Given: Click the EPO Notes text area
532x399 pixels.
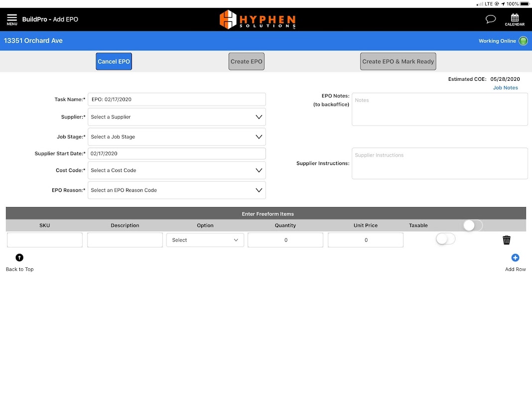Looking at the screenshot, I should [x=439, y=109].
